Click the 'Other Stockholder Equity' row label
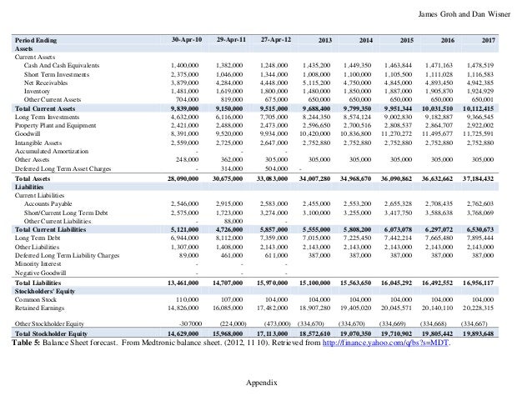 (49, 323)
